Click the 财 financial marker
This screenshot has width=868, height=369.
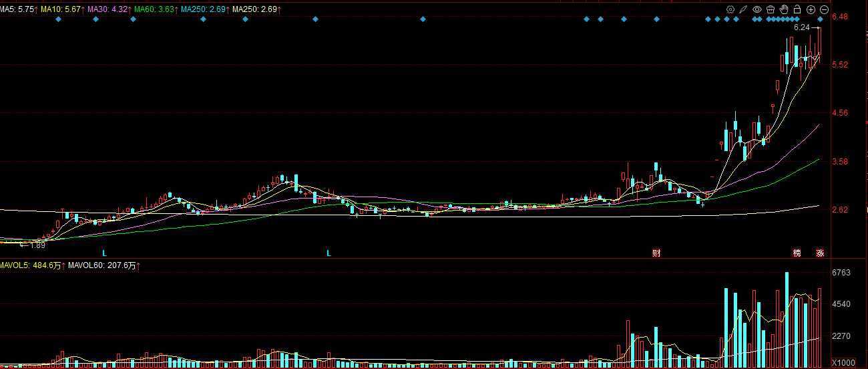656,253
